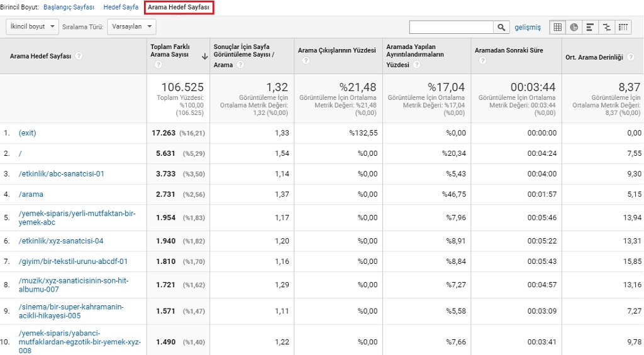Viewport: 644px width, 355px height.
Task: Select Arama Hedef Sayfası primary dimension
Action: pyautogui.click(x=179, y=8)
